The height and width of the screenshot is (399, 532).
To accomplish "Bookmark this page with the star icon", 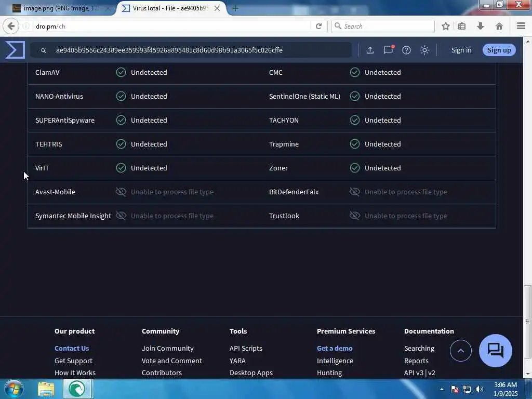I will [445, 26].
